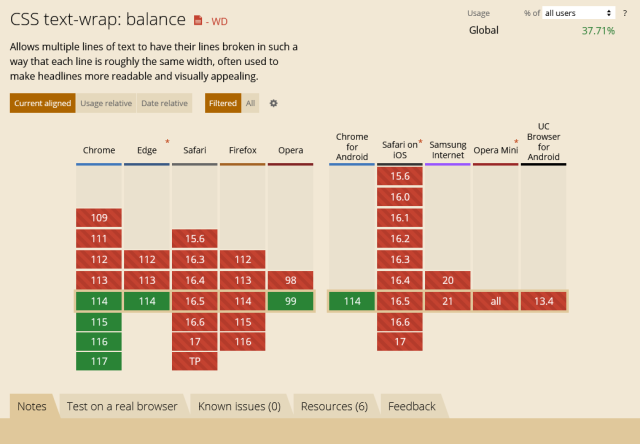Open Test on a real browser tab
This screenshot has width=640, height=444.
tap(122, 406)
